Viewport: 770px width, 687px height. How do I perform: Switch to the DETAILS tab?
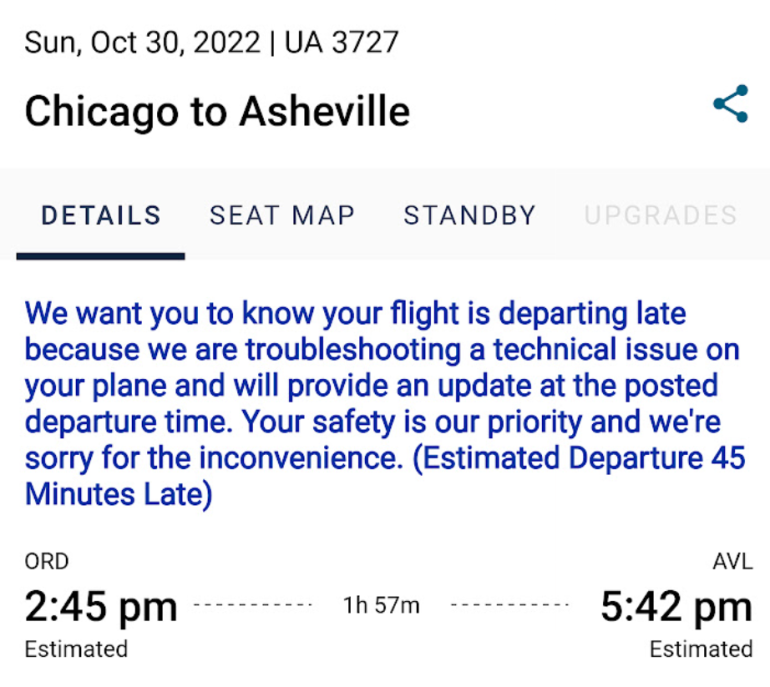(x=101, y=215)
